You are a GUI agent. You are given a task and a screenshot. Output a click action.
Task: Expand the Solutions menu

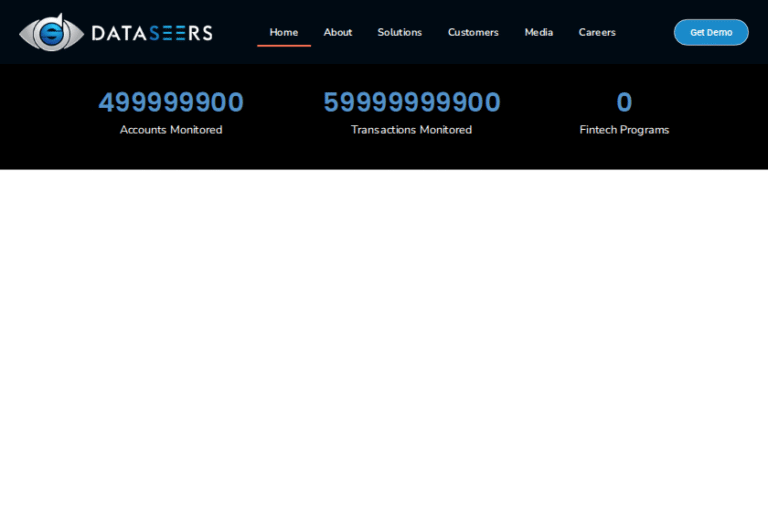tap(399, 32)
